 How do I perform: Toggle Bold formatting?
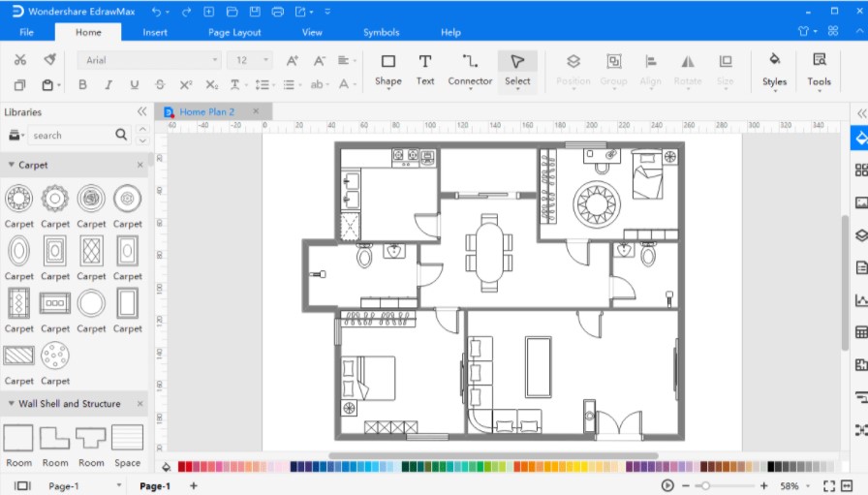pos(82,84)
